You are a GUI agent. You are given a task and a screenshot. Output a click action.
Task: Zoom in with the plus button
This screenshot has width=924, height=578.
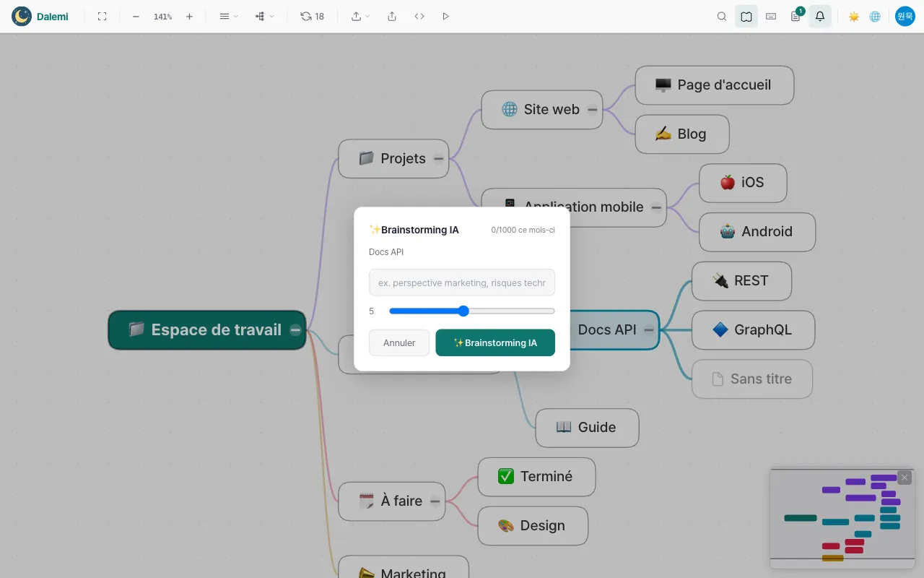189,16
